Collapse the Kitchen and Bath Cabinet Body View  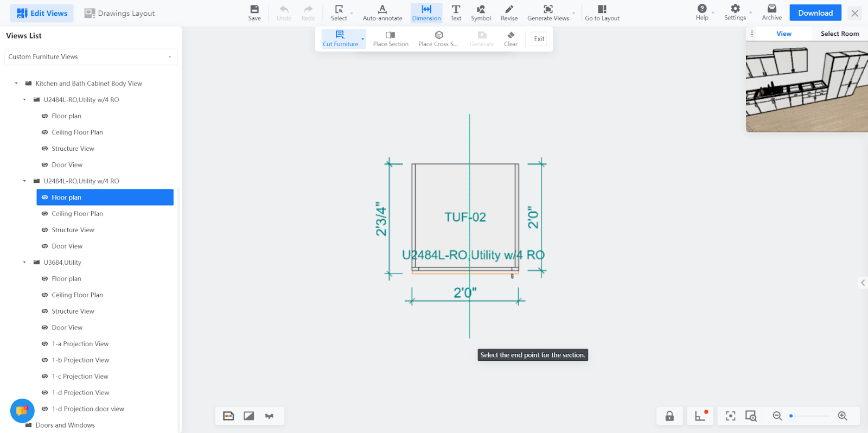[x=16, y=84]
